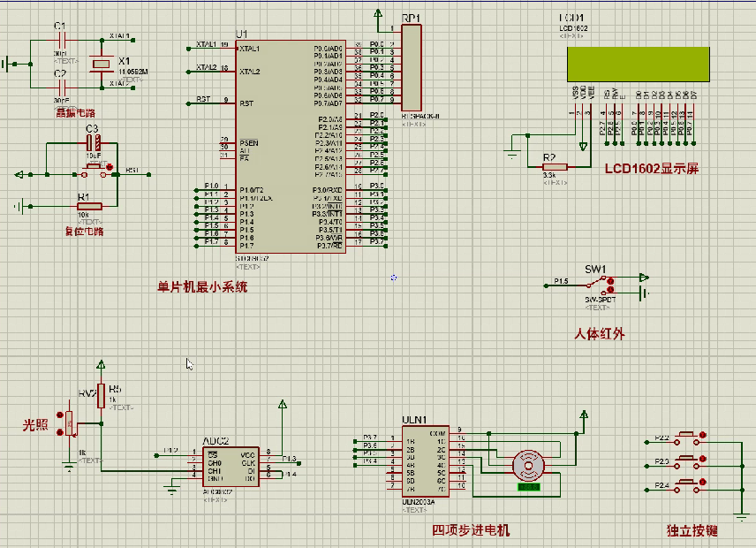The height and width of the screenshot is (548, 756).
Task: Click the '四项步进电机' label
Action: [x=470, y=530]
